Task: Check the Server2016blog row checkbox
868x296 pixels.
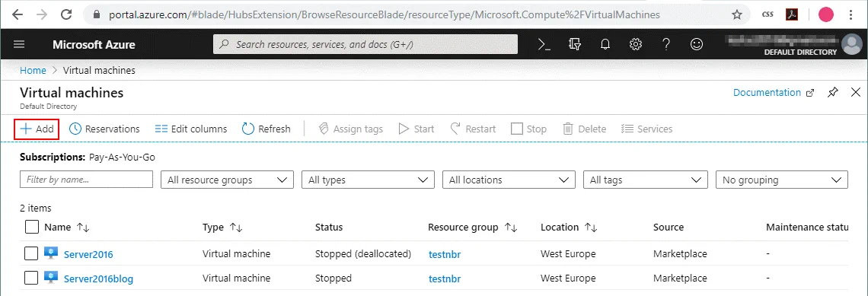Action: pos(31,277)
